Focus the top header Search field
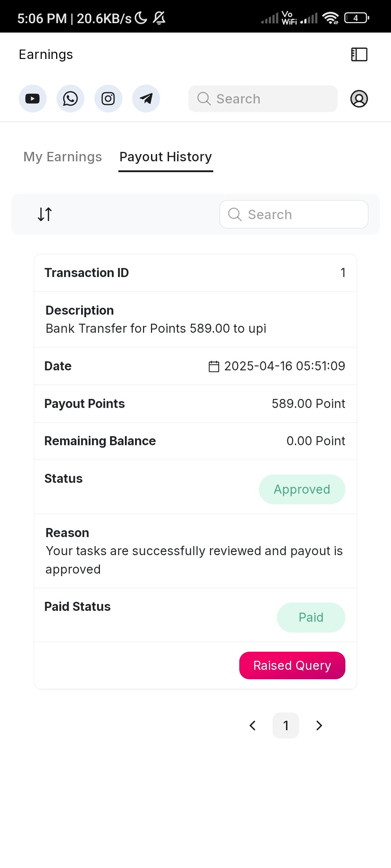 (x=263, y=99)
